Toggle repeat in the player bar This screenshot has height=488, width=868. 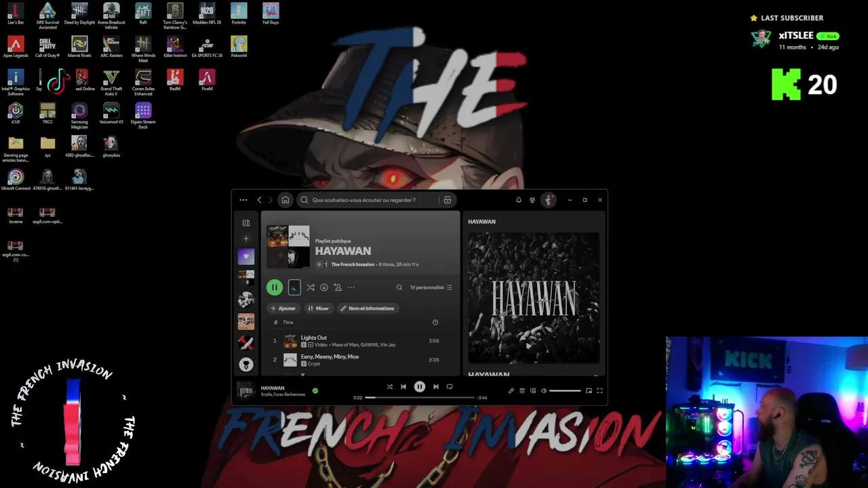(x=450, y=387)
